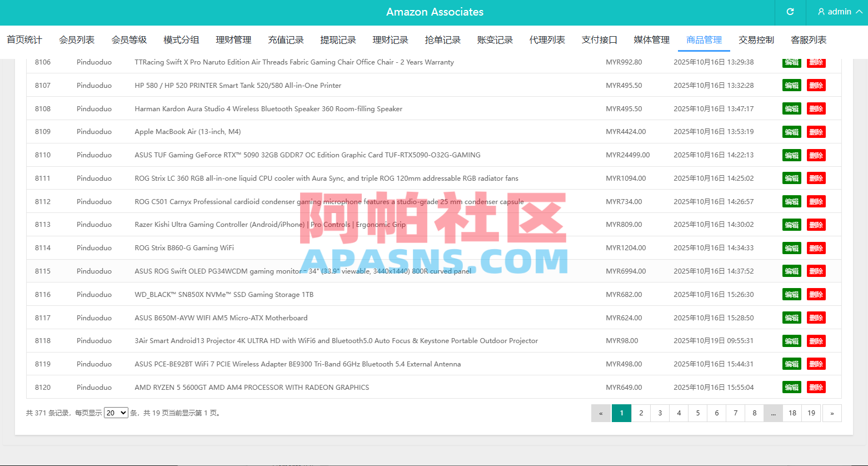
Task: Jump to page 5 in pagination
Action: (697, 413)
